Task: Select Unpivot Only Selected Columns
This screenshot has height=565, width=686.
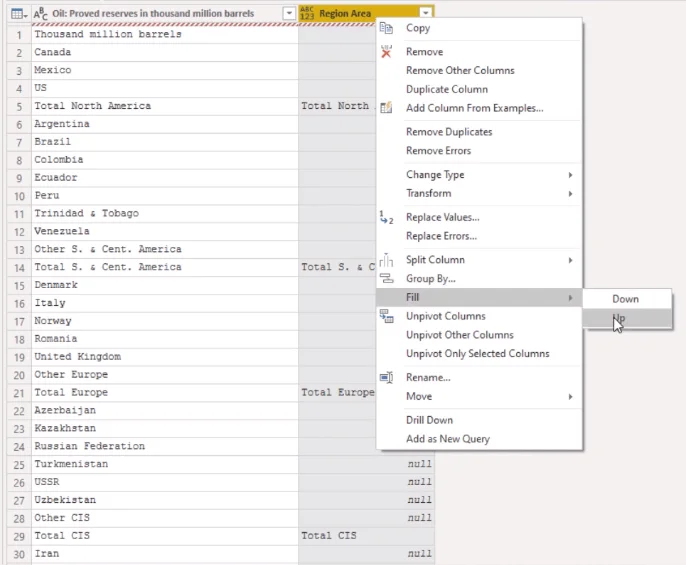Action: (477, 354)
